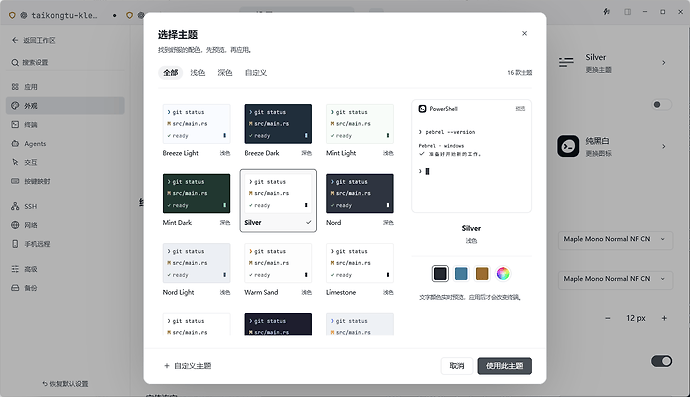Click the pebrel --version command in preview
The image size is (690, 397).
pos(450,132)
